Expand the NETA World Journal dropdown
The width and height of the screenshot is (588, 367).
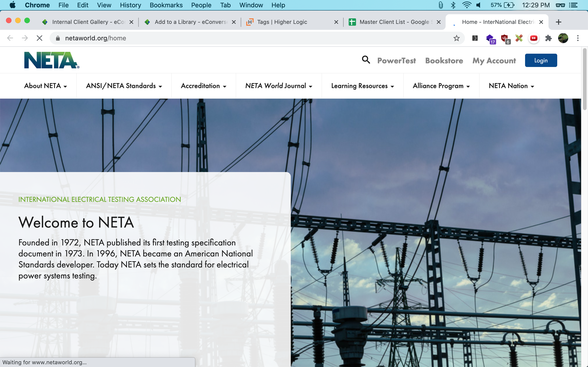click(x=278, y=86)
